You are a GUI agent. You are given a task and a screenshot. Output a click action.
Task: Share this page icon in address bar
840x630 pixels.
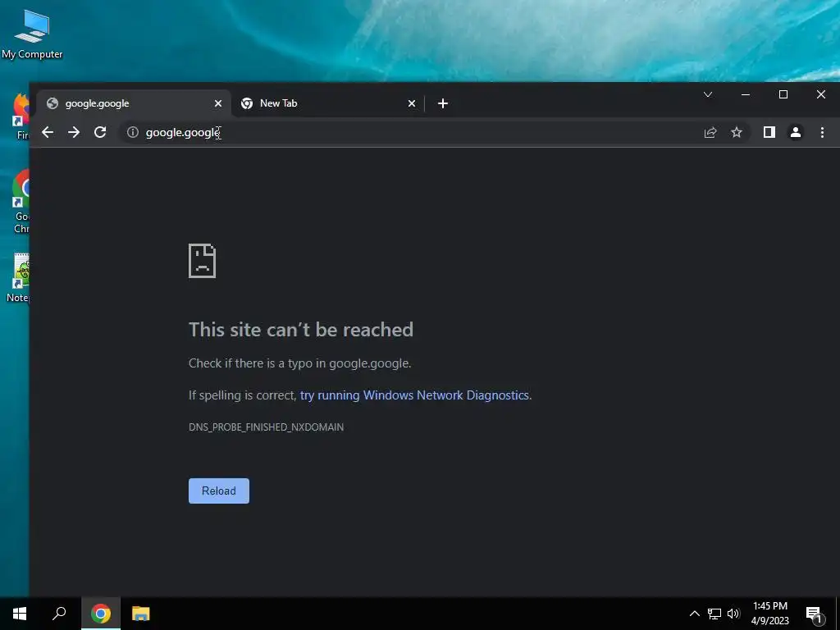[710, 132]
